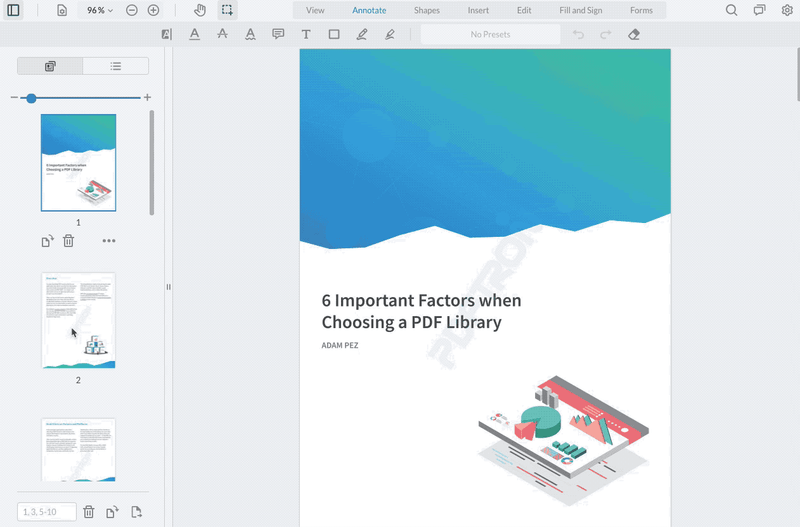
Task: Select page 1 thumbnail
Action: pos(79,162)
